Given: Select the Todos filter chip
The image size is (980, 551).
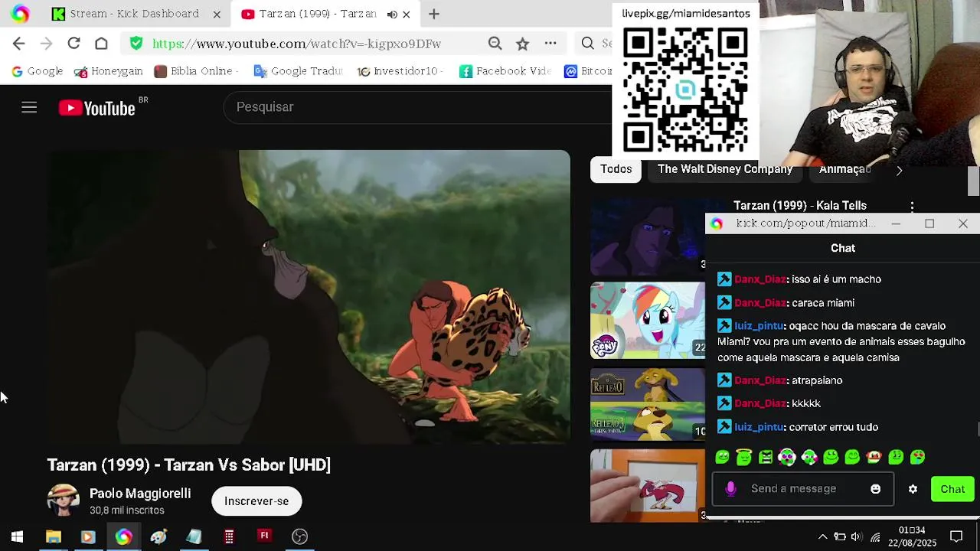Looking at the screenshot, I should (x=616, y=169).
